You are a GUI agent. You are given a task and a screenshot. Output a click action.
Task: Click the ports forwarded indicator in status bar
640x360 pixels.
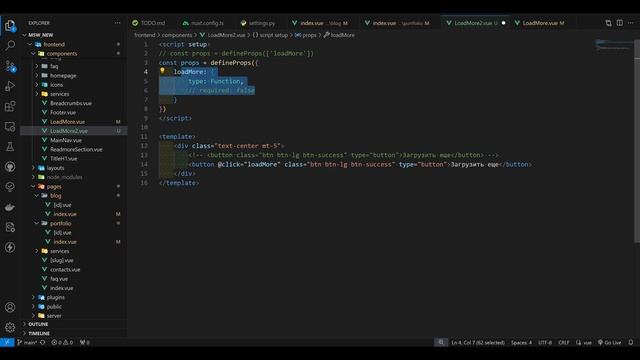84,342
